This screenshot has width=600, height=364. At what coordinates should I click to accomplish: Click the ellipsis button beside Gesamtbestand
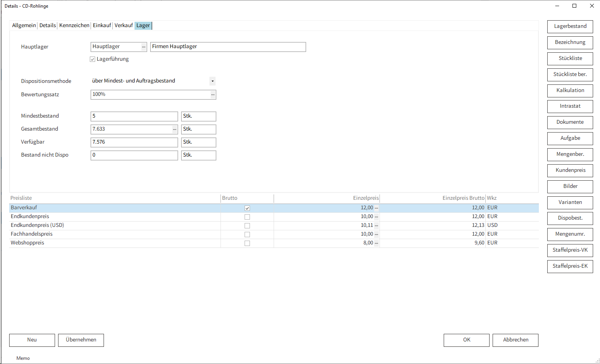(x=175, y=129)
